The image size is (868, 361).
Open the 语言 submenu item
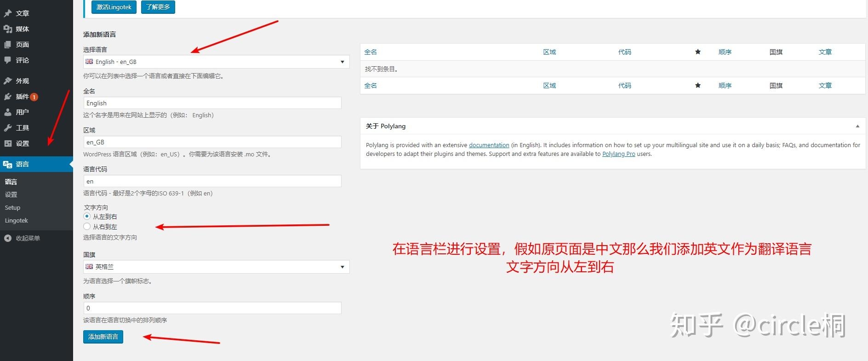(11, 182)
